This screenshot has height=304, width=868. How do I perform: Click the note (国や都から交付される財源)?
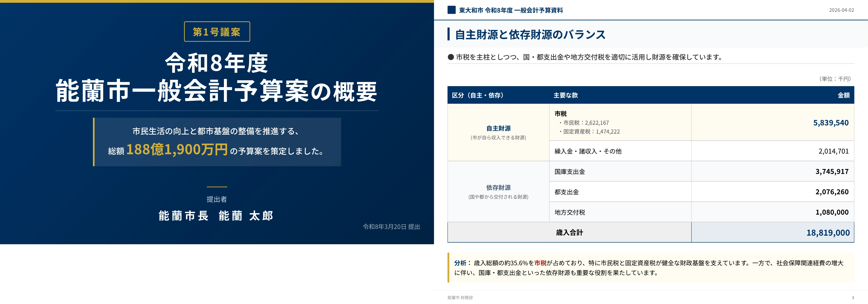point(498,197)
